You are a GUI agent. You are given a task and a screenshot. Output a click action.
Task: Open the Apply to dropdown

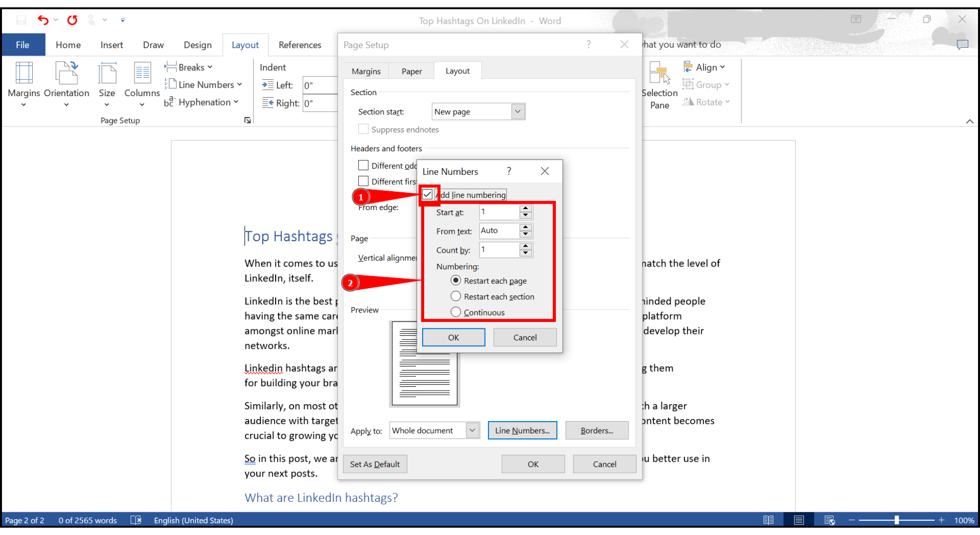472,430
